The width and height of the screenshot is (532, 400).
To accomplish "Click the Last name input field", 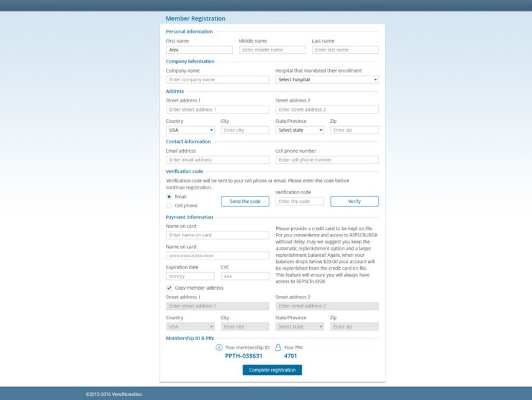I will [345, 50].
